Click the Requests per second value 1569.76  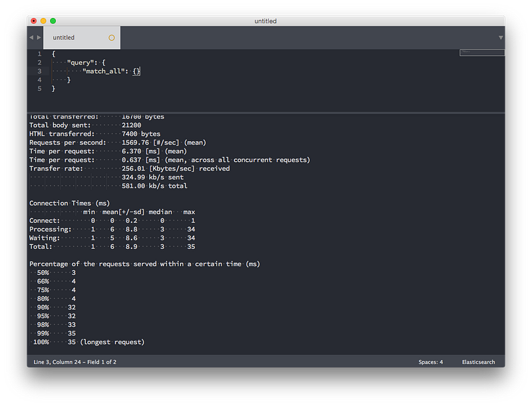(x=136, y=142)
